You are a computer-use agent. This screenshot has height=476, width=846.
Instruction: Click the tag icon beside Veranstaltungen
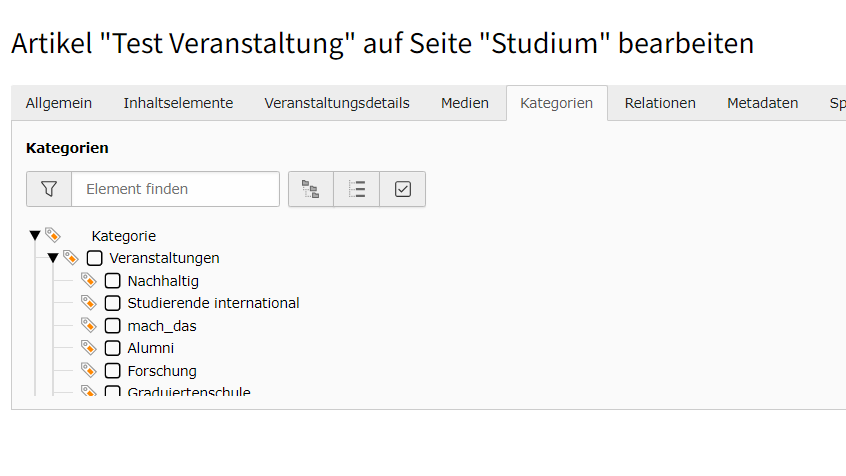(71, 258)
